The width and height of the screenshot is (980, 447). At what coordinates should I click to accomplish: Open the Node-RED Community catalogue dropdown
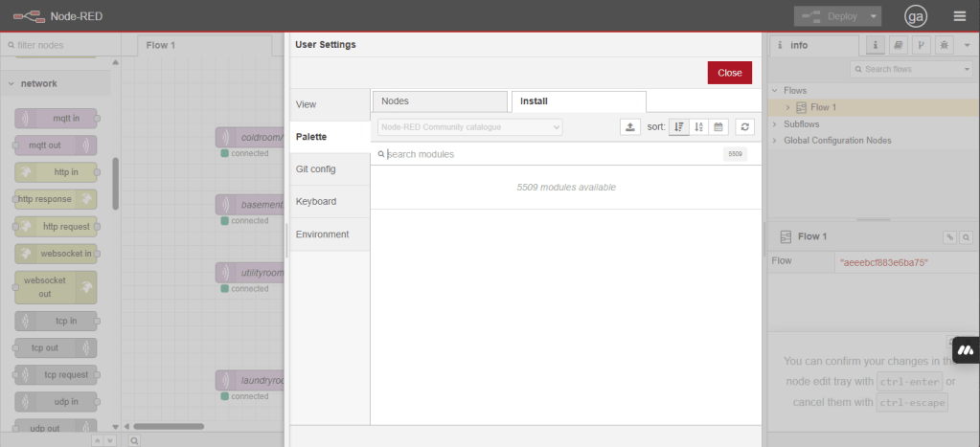[470, 126]
